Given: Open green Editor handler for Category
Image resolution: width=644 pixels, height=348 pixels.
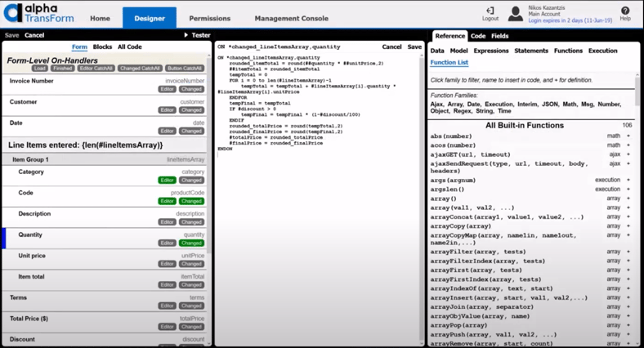Looking at the screenshot, I should coord(167,181).
